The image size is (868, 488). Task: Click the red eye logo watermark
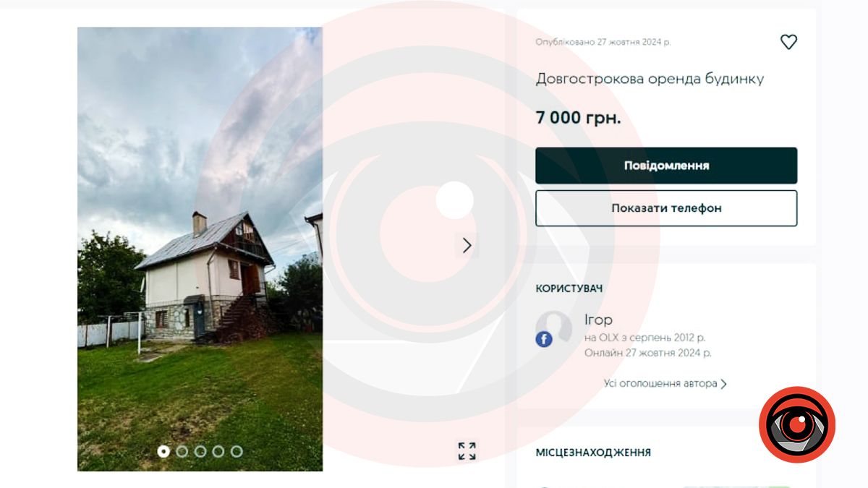(x=797, y=424)
